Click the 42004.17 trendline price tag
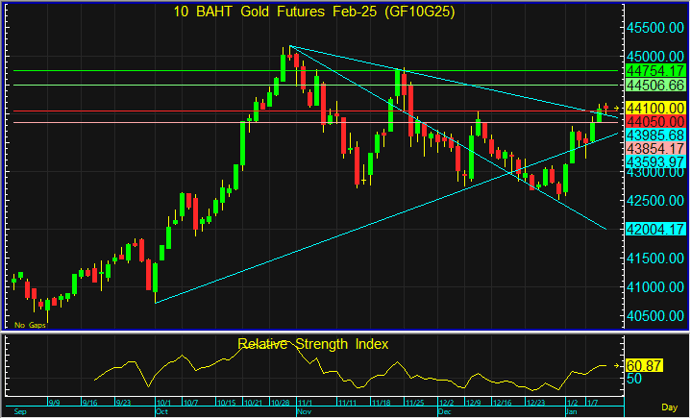Screen dimensions: 691x419 [654, 229]
